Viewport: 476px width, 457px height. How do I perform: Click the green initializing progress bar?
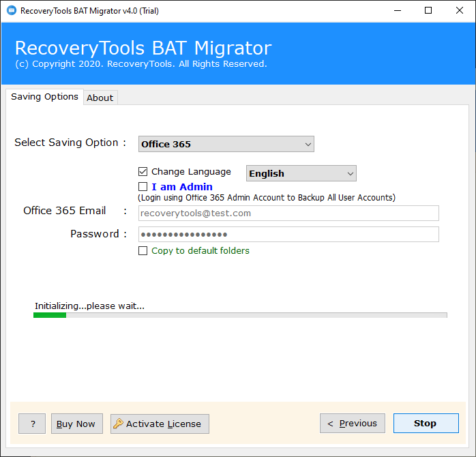pos(240,315)
